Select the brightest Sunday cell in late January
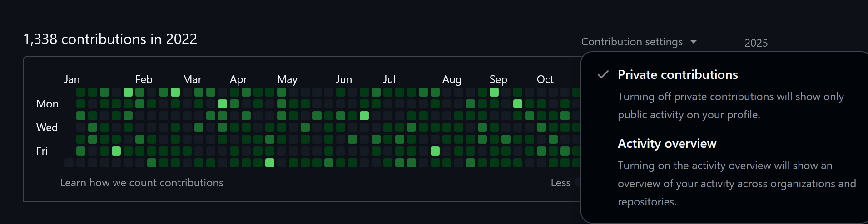Viewport: 868px width, 224px height. click(x=128, y=92)
